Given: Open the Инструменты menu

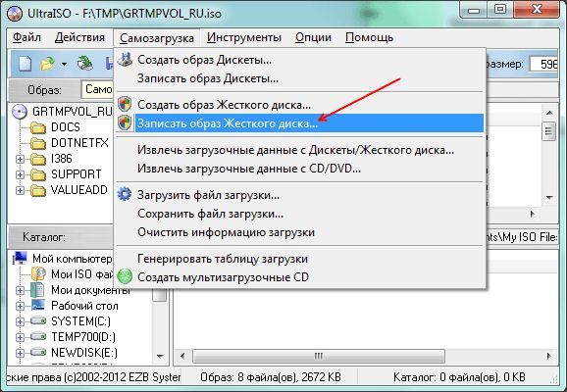Looking at the screenshot, I should coord(244,37).
